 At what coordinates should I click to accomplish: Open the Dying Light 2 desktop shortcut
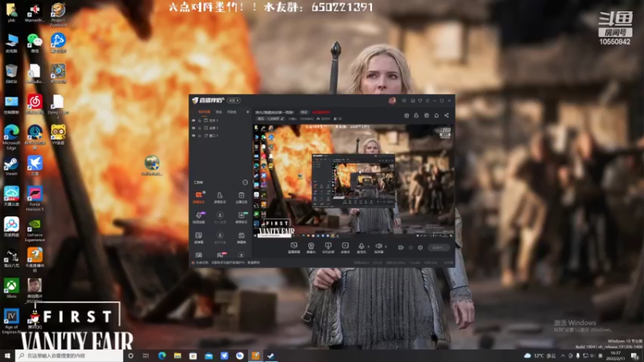[58, 106]
